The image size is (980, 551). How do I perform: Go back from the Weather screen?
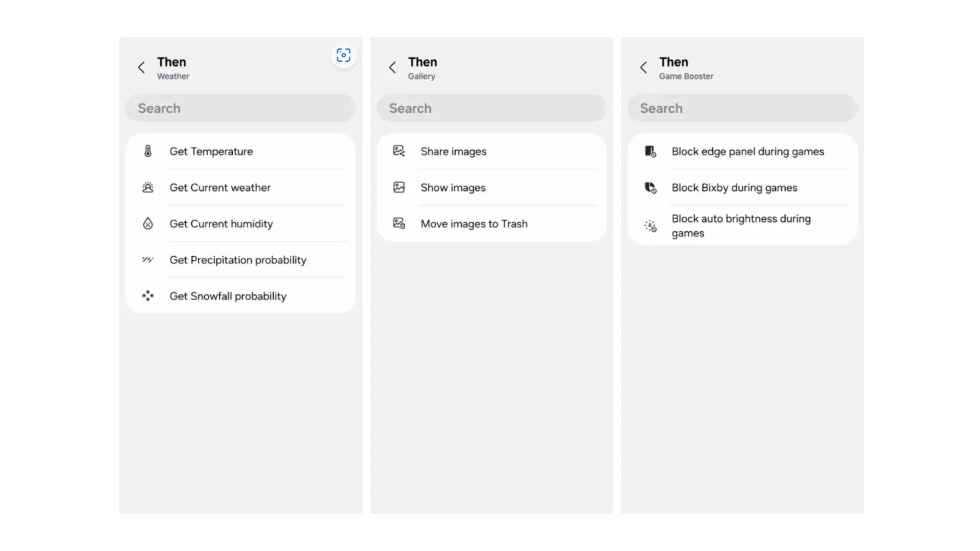pyautogui.click(x=141, y=68)
